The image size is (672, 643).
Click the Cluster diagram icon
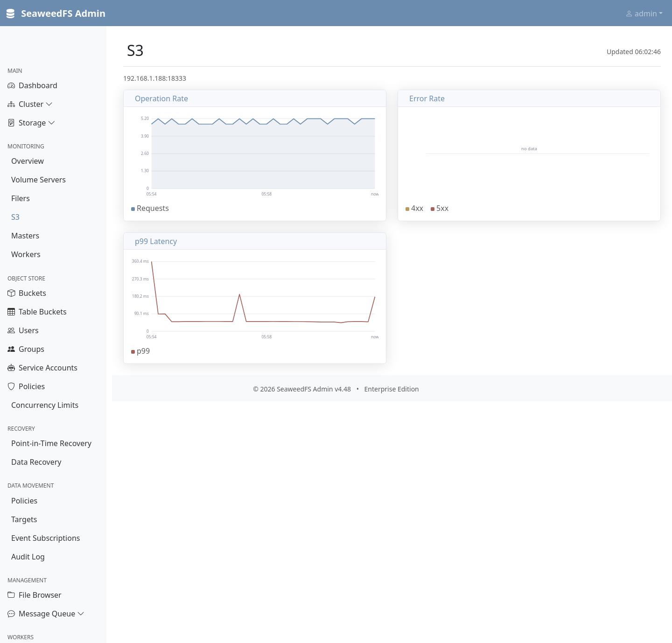[11, 104]
